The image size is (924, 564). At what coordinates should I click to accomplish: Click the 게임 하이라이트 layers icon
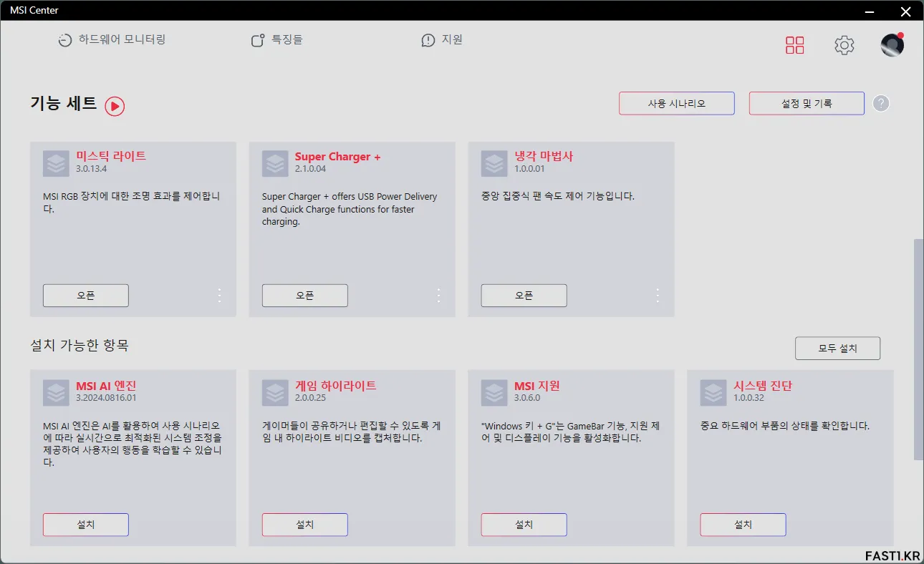275,393
